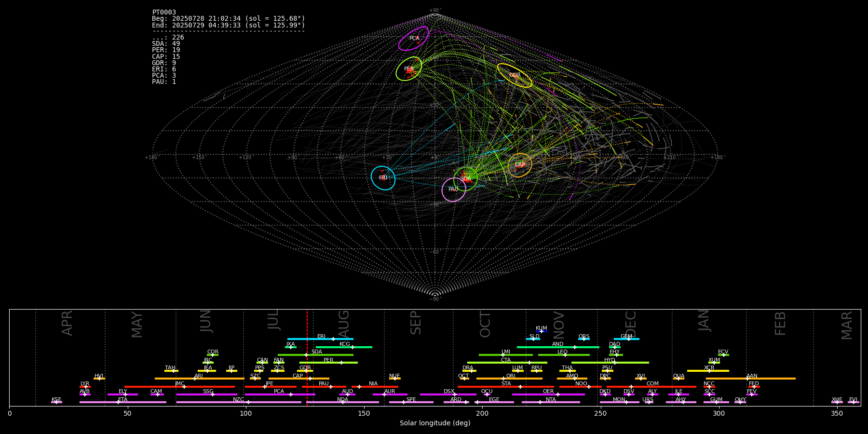Select the HYD shower bar in timeline
868x434 pixels.
[610, 363]
